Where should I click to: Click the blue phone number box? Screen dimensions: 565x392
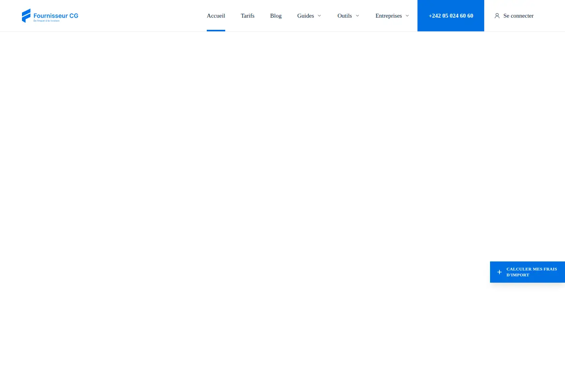(451, 16)
